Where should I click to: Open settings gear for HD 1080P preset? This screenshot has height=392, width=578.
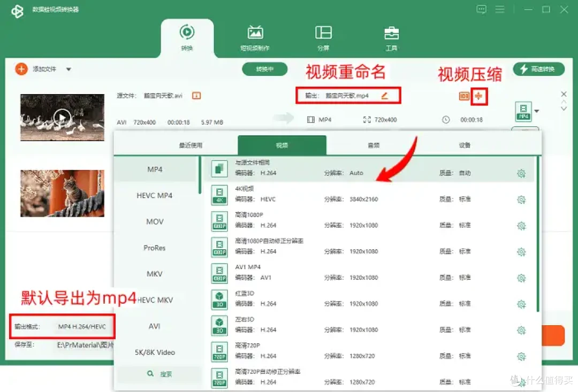(x=521, y=226)
